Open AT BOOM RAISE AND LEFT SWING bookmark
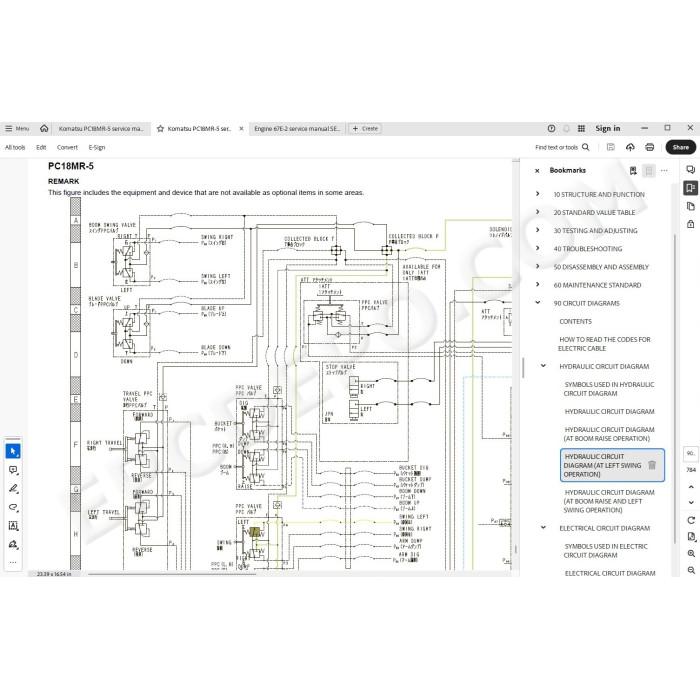The width and height of the screenshot is (700, 700). 608,501
